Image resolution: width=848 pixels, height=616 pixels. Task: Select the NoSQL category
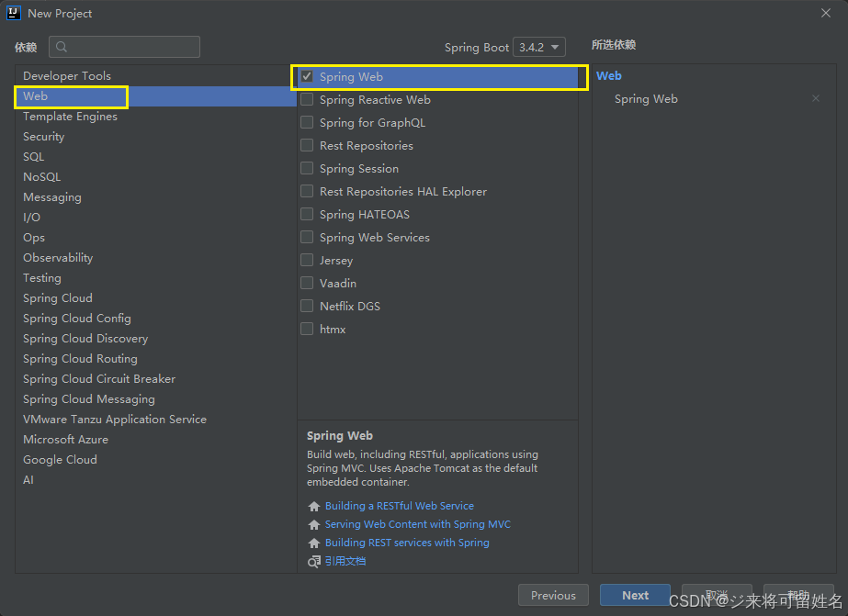(x=156, y=176)
